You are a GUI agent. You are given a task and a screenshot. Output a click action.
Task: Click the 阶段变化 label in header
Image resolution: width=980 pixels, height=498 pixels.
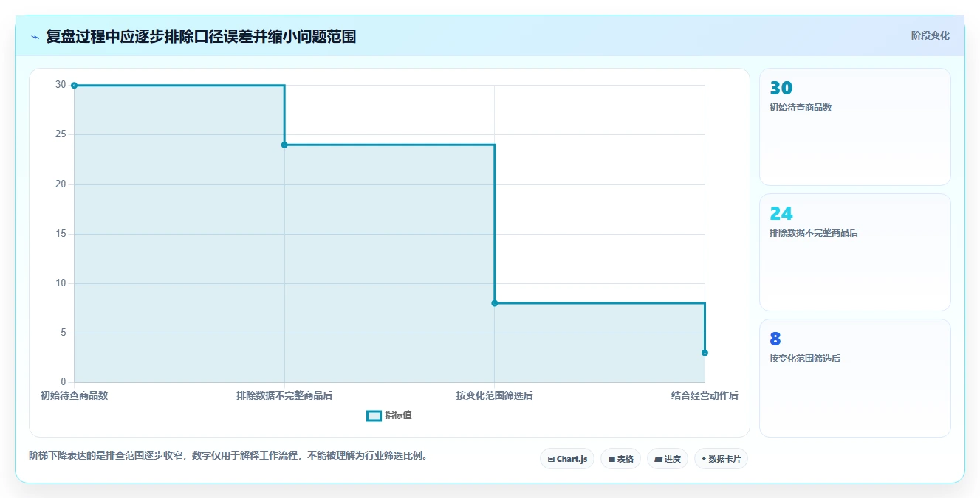click(930, 35)
